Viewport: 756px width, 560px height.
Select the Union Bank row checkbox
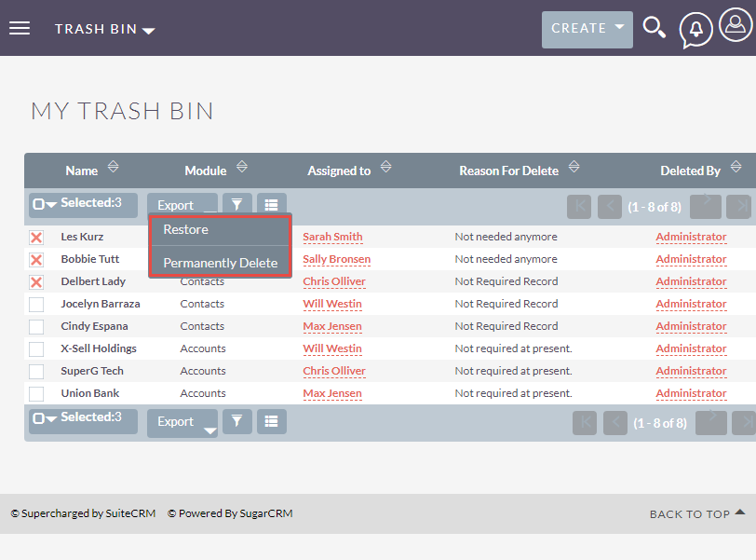[x=35, y=392]
